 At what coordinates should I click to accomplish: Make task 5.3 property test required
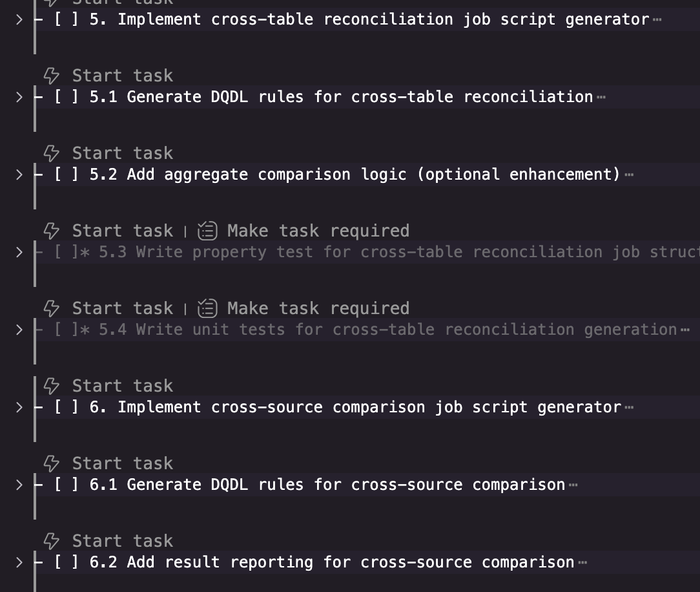(318, 231)
